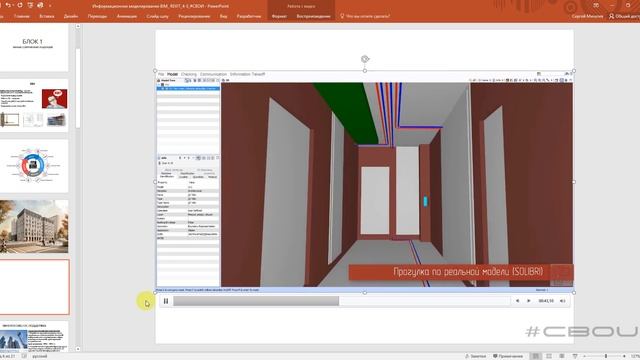Click the cyan highlighted element in the 3D corridor
Viewport: 640px width, 360px height.
425,201
